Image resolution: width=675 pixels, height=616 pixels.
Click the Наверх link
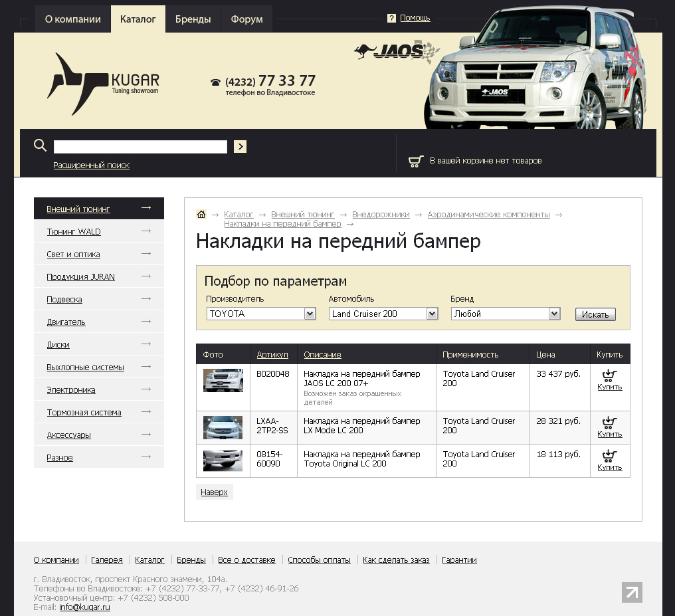point(214,492)
